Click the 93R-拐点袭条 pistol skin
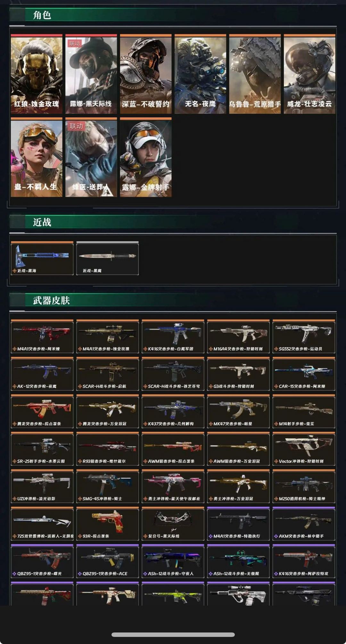The width and height of the screenshot is (346, 644). pyautogui.click(x=107, y=524)
